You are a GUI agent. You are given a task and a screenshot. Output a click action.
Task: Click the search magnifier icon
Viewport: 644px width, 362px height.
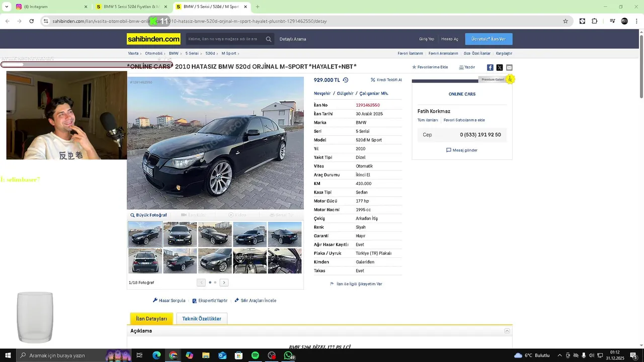(269, 39)
